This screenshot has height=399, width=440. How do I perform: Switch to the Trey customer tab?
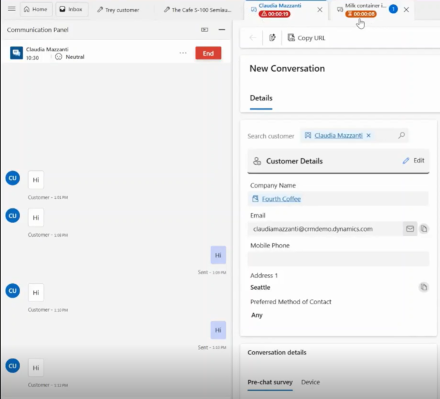click(118, 10)
